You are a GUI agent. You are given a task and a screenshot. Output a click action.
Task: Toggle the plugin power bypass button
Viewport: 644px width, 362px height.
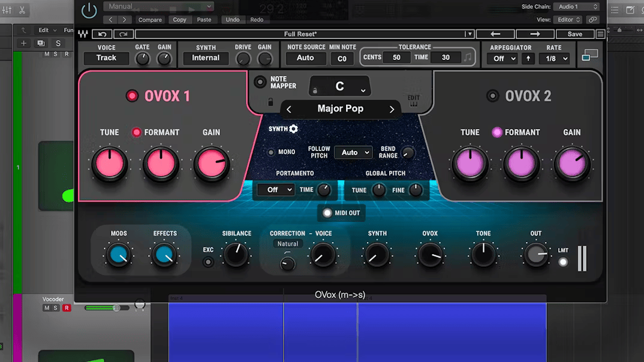tap(89, 10)
